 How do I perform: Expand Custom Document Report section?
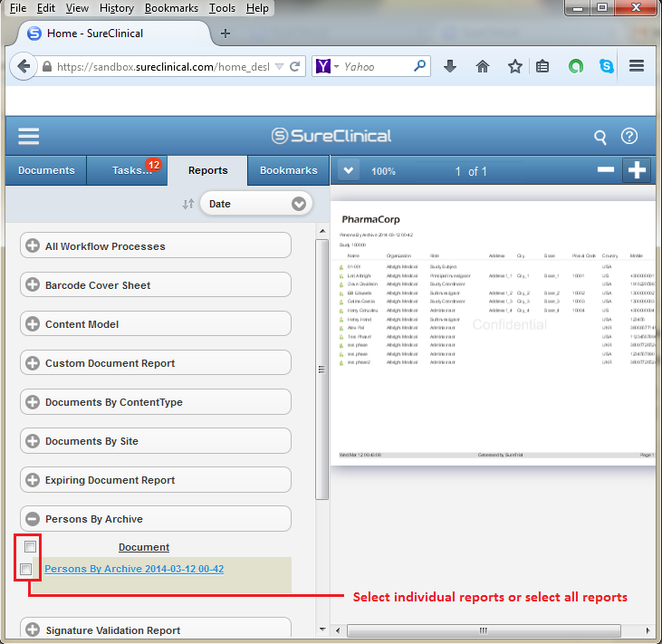[156, 362]
